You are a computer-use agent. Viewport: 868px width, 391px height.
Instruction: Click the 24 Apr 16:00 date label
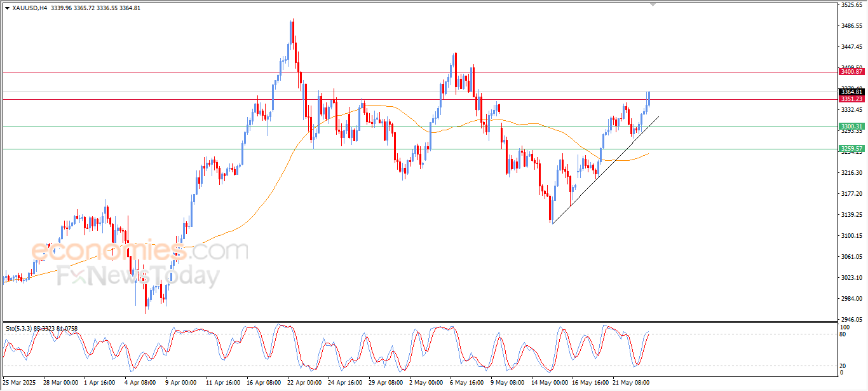[x=346, y=383]
